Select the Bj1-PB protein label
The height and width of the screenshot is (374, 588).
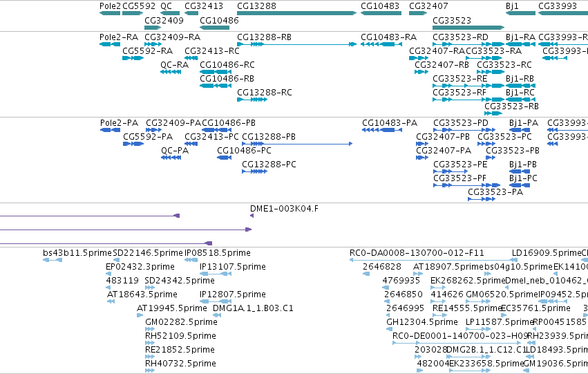[523, 165]
